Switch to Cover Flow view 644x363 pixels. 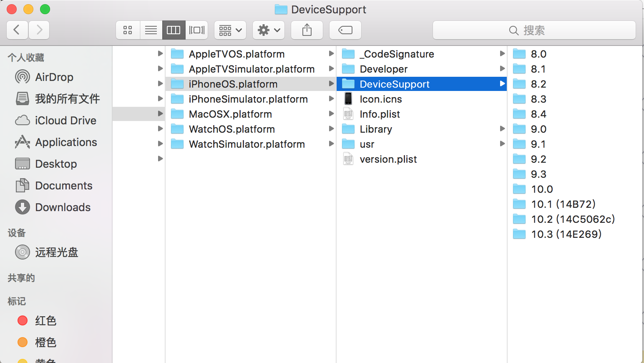(x=196, y=30)
